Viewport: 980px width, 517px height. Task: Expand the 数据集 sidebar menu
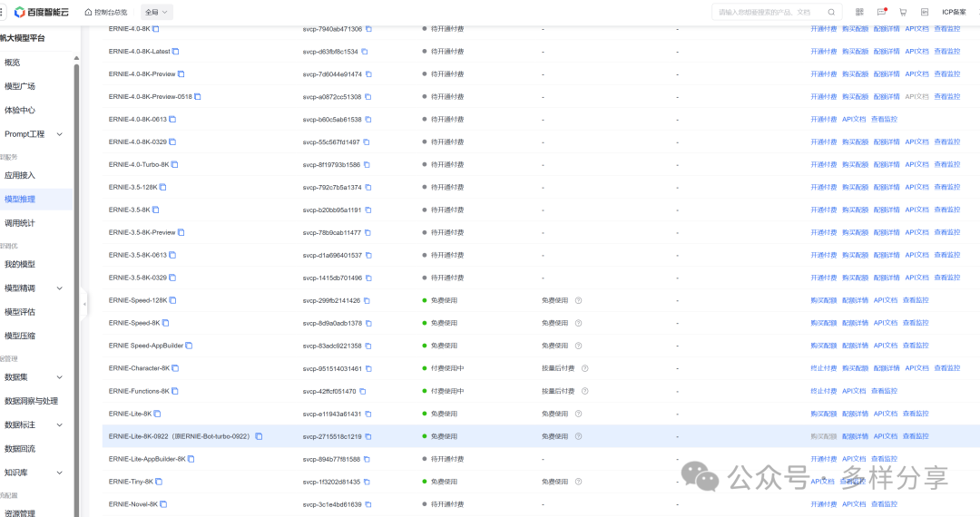[60, 377]
